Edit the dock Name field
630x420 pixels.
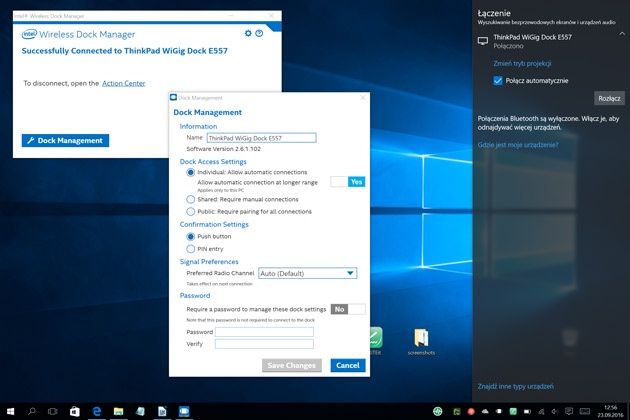coord(262,138)
